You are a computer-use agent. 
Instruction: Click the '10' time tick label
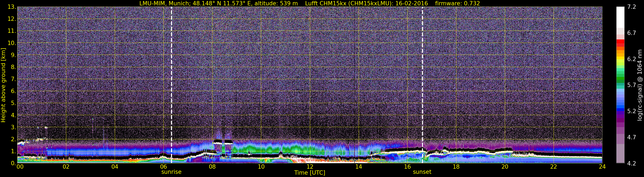(x=261, y=167)
